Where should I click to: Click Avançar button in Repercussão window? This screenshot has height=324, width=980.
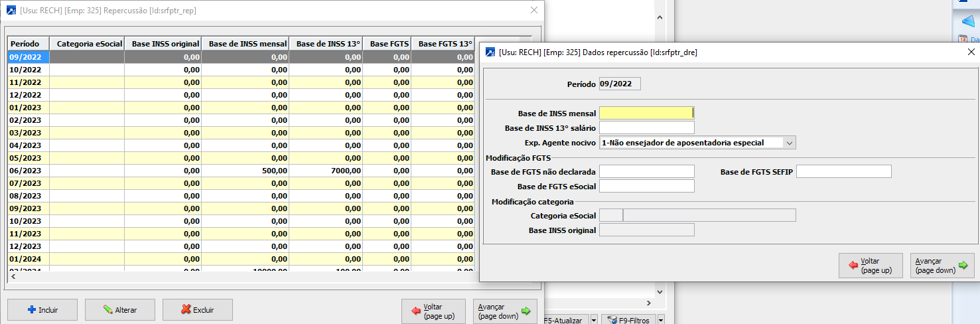coord(505,311)
